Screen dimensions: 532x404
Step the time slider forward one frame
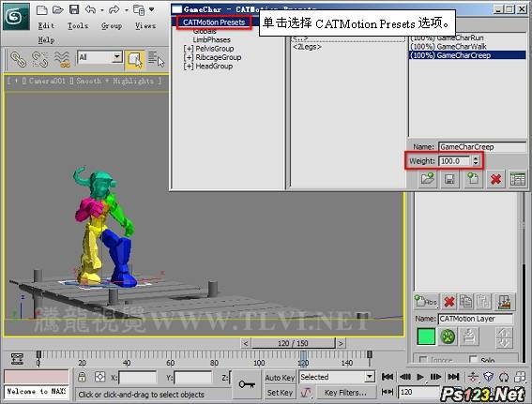pyautogui.click(x=341, y=343)
